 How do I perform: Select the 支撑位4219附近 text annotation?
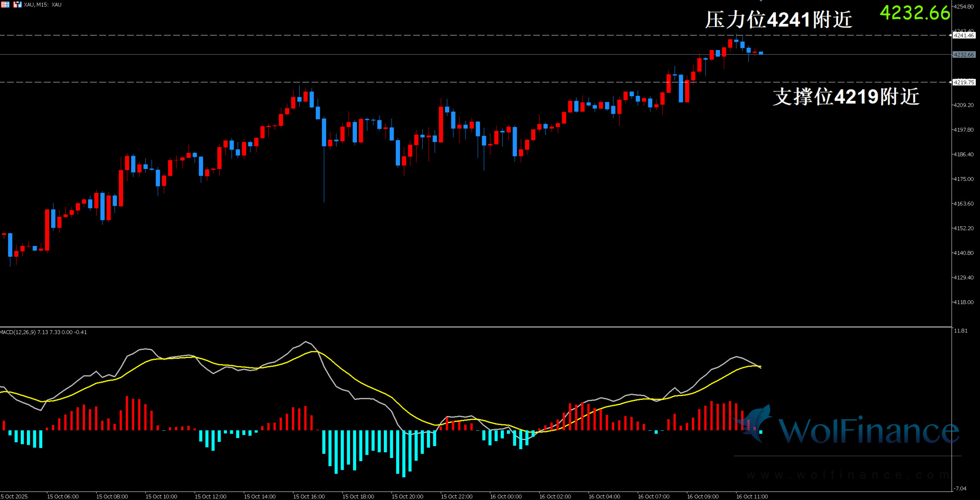click(x=846, y=97)
